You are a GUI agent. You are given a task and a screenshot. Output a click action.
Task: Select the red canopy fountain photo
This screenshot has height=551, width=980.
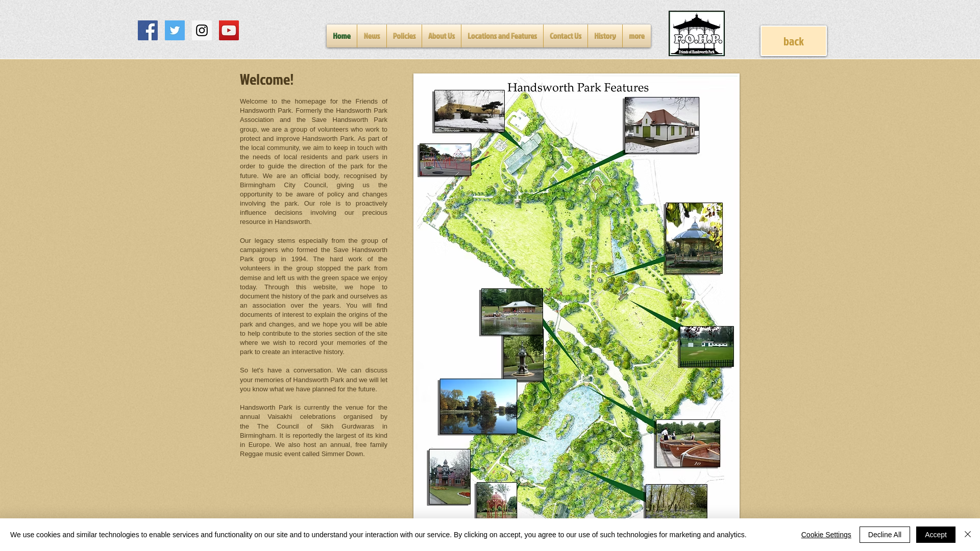click(497, 501)
